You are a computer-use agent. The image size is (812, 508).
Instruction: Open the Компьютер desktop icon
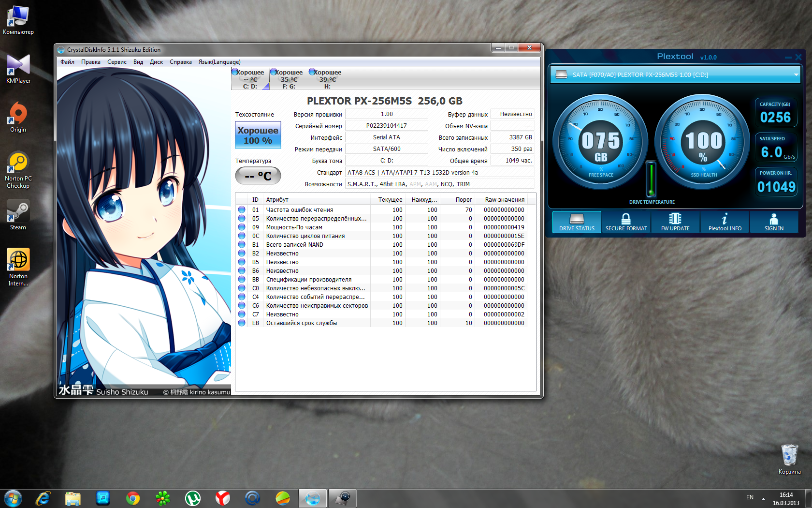18,20
